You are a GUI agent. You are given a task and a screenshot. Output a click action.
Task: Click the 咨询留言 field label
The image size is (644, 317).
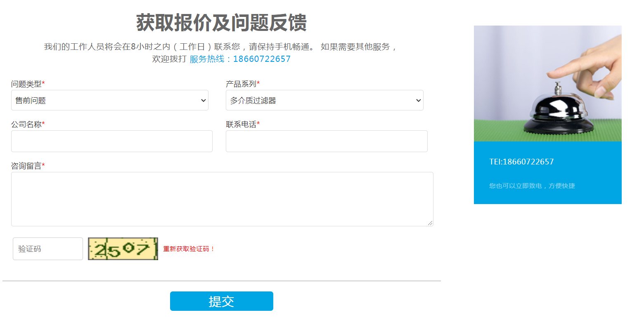tap(26, 166)
